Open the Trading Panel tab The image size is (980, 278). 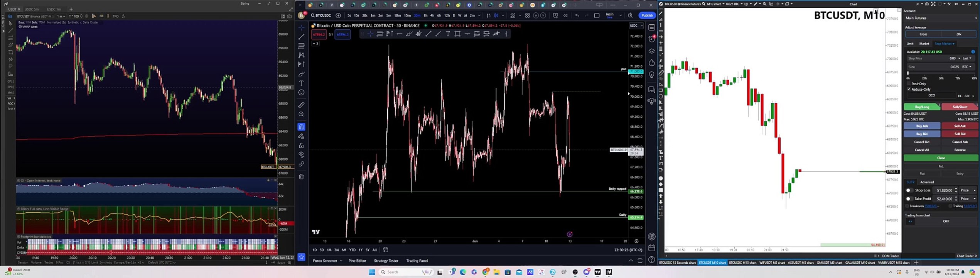tap(417, 261)
